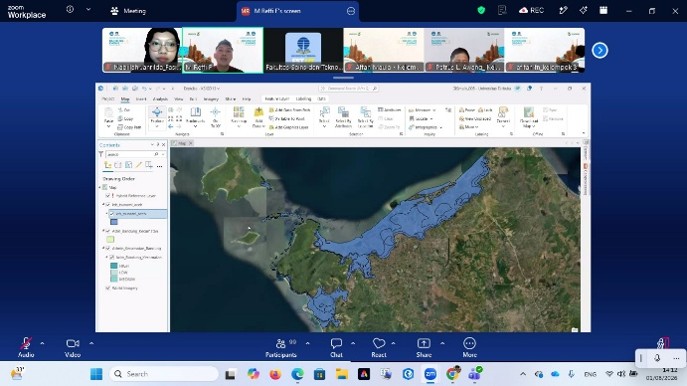Switch Contents to List By Drawing Order
The height and width of the screenshot is (386, 687).
(x=107, y=165)
